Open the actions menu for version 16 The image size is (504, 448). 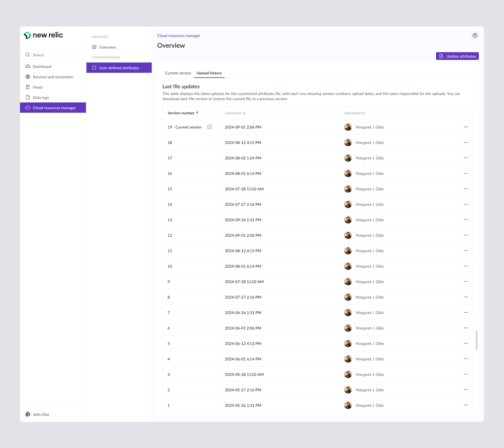[466, 173]
